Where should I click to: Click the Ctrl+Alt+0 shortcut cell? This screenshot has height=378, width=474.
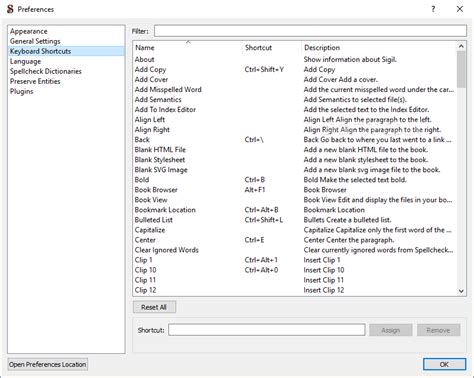pyautogui.click(x=261, y=270)
